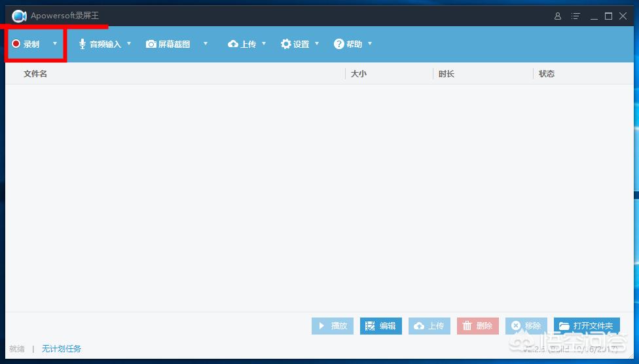This screenshot has width=639, height=364.
Task: Click the 打开文件夹 open folder button
Action: pyautogui.click(x=587, y=325)
